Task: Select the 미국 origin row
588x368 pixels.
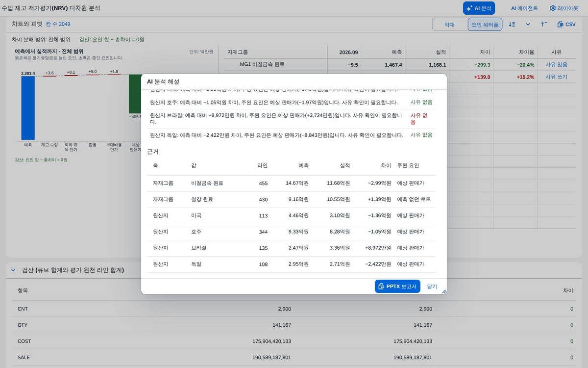Action: pyautogui.click(x=291, y=215)
